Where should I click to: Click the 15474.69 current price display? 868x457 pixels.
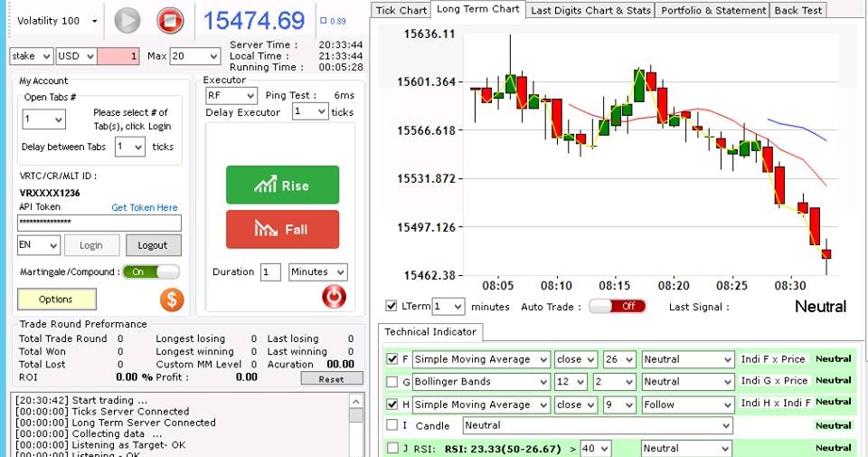tap(254, 21)
